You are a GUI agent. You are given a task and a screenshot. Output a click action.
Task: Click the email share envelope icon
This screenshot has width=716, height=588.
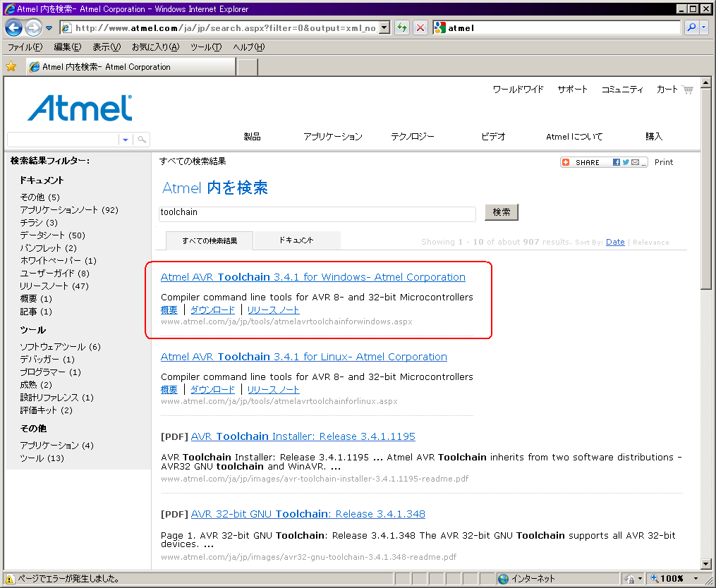click(635, 162)
